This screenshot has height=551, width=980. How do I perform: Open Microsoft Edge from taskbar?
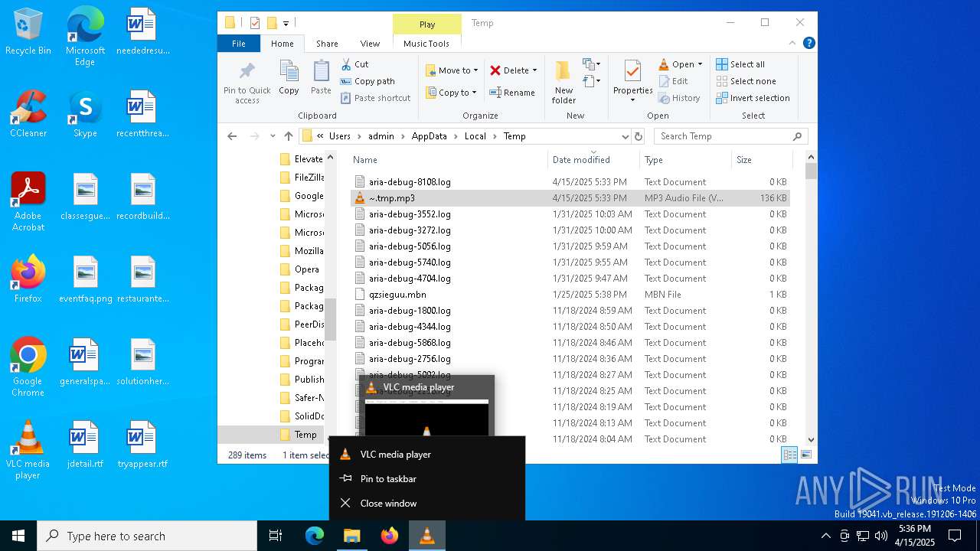314,536
